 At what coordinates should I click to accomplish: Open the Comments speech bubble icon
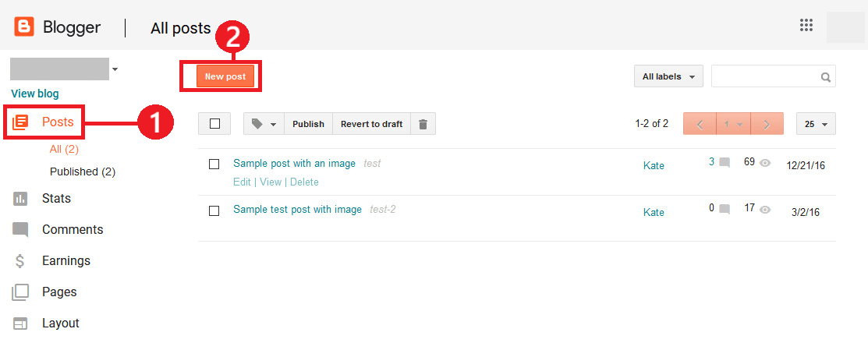[20, 230]
